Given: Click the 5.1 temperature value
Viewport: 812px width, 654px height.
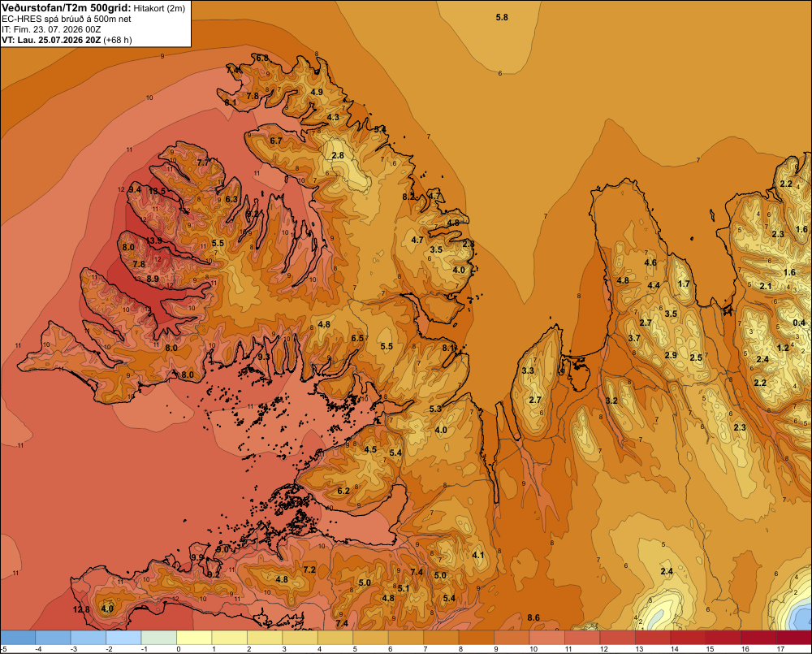Looking at the screenshot, I should click(404, 589).
